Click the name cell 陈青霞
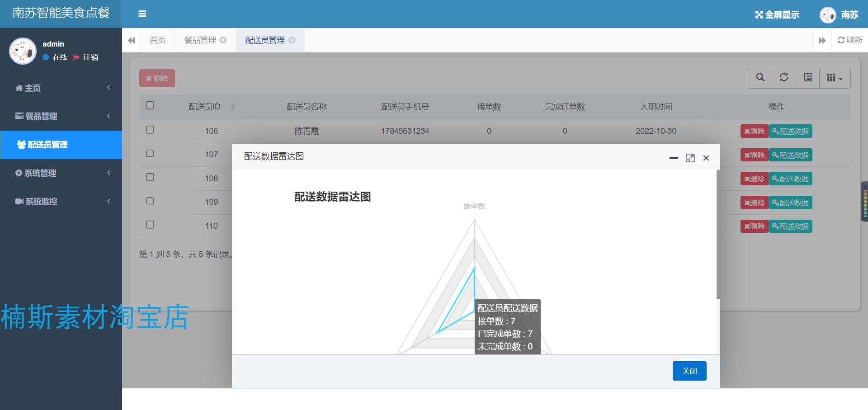Viewport: 868px width, 410px height. (307, 131)
